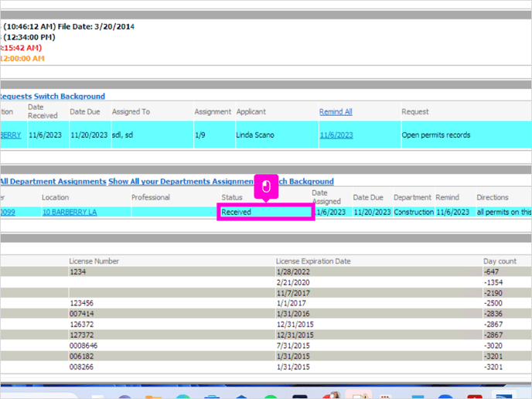This screenshot has width=532, height=399.
Task: Open the 10 BARBERRY LA location link
Action: point(70,213)
